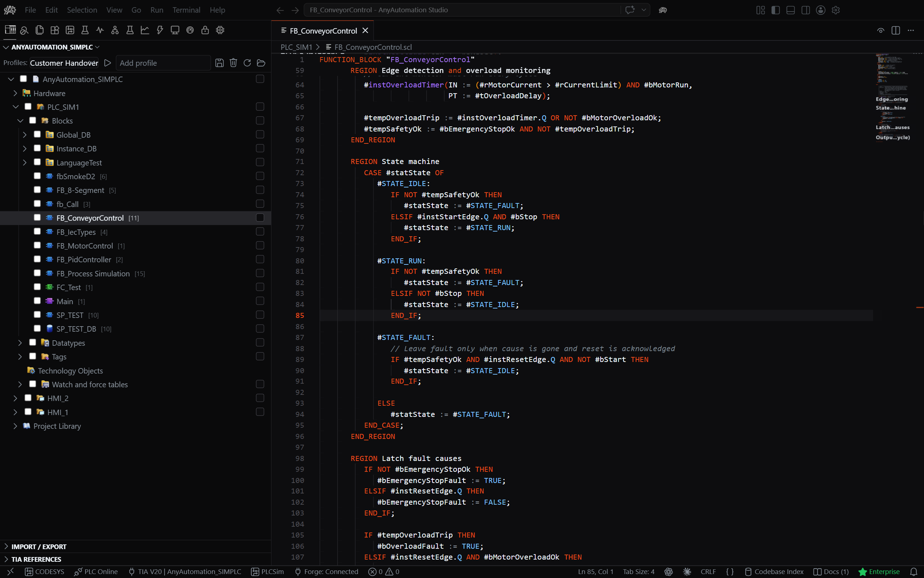The height and width of the screenshot is (578, 924).
Task: Collapse the Blocks folder
Action: tap(20, 121)
